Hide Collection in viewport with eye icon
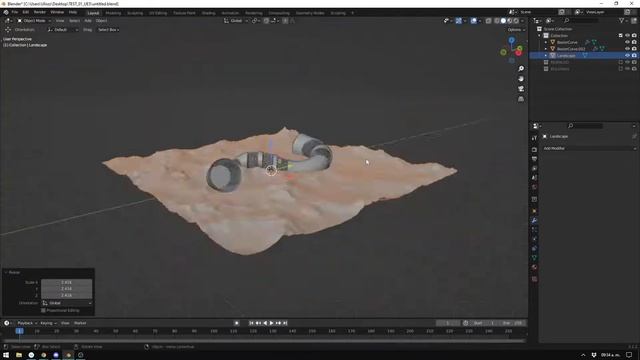 [x=627, y=36]
